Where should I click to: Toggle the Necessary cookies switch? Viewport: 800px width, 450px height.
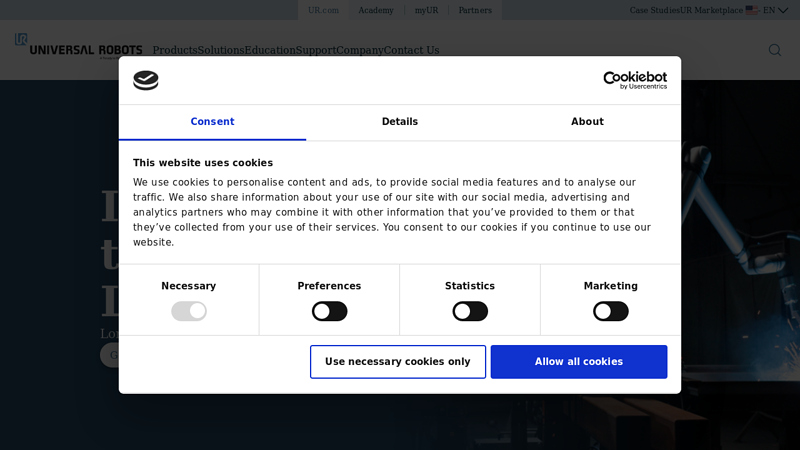coord(189,311)
